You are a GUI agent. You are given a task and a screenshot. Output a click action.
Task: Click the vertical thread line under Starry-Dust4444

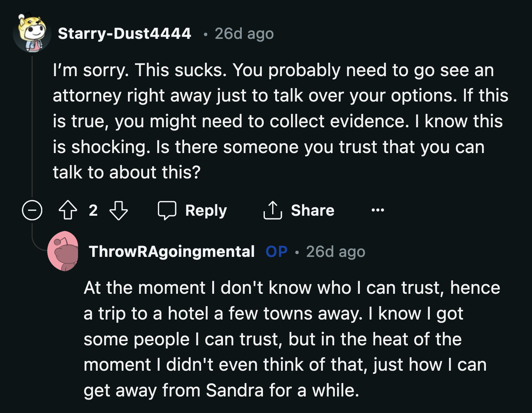pos(32,123)
